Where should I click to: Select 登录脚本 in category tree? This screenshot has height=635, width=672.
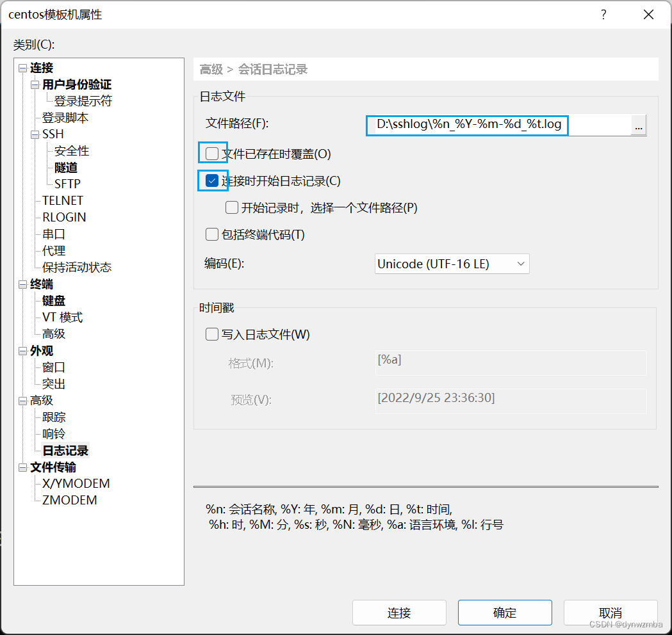tap(65, 118)
